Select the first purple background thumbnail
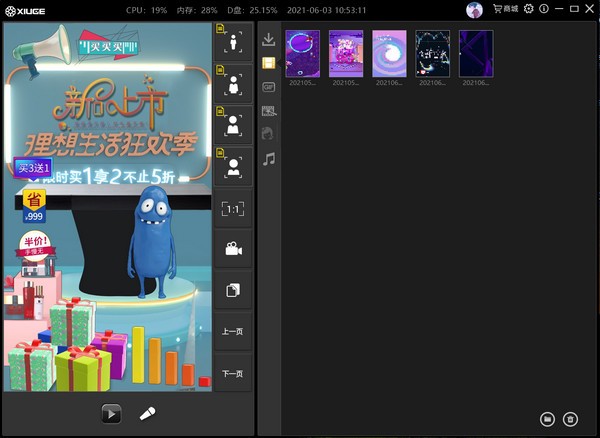Viewport: 600px width, 438px height. pyautogui.click(x=302, y=53)
